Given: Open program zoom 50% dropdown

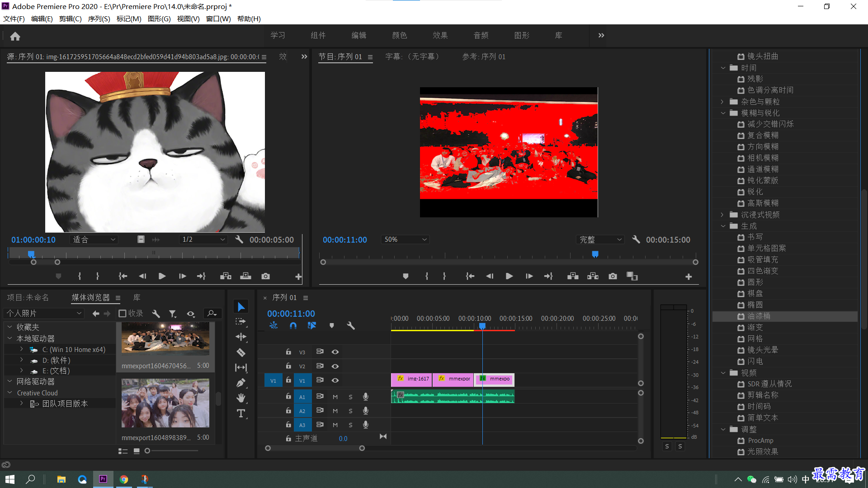Looking at the screenshot, I should click(406, 239).
